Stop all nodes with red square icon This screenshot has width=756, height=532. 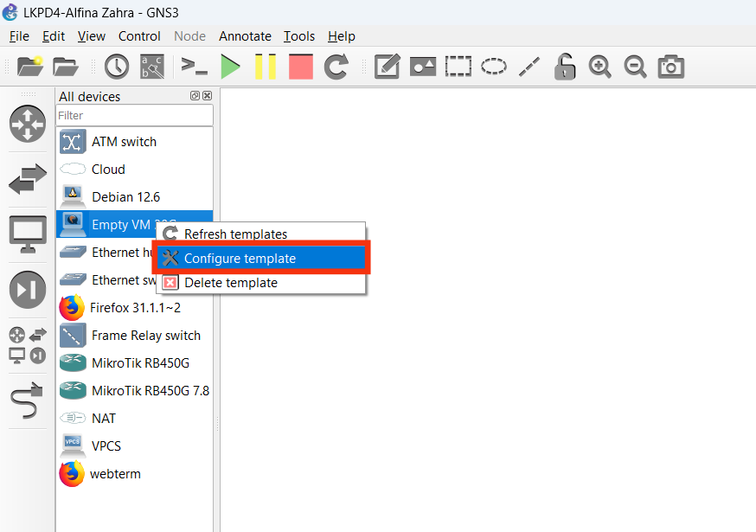[x=300, y=67]
